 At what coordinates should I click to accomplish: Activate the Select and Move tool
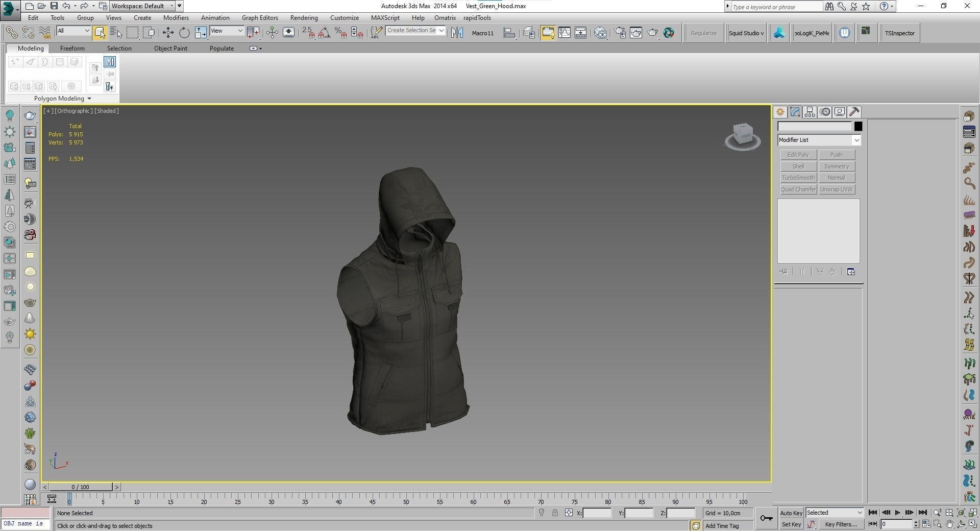(x=168, y=33)
